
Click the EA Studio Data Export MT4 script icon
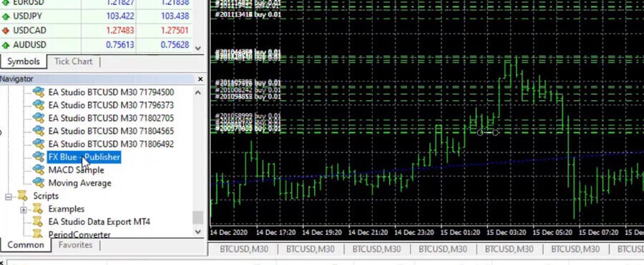pyautogui.click(x=38, y=222)
